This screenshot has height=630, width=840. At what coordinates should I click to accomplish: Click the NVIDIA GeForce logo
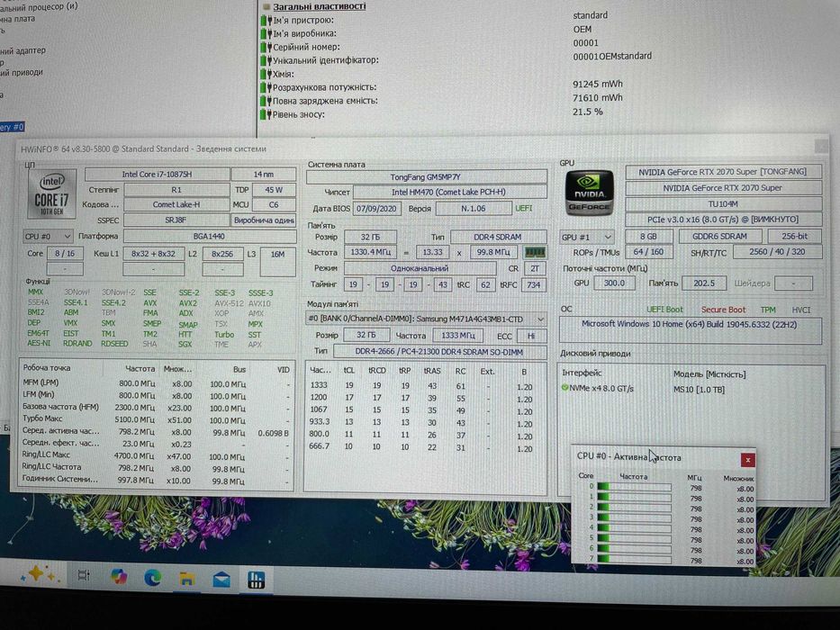coord(590,193)
